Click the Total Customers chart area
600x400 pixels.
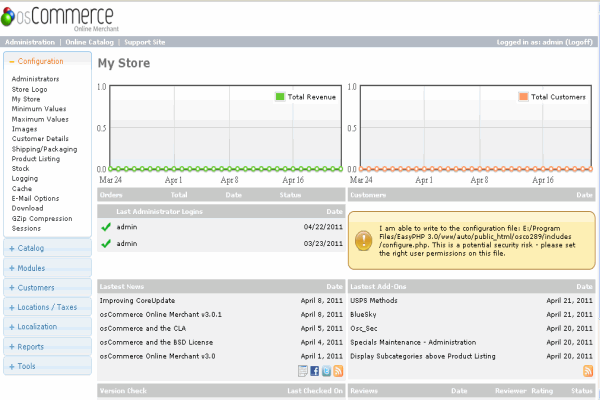(x=476, y=126)
